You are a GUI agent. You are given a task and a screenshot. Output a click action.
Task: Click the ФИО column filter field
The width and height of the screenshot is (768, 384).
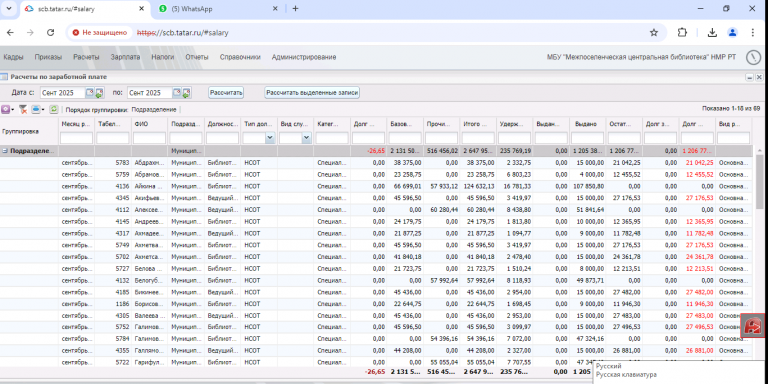coord(149,139)
